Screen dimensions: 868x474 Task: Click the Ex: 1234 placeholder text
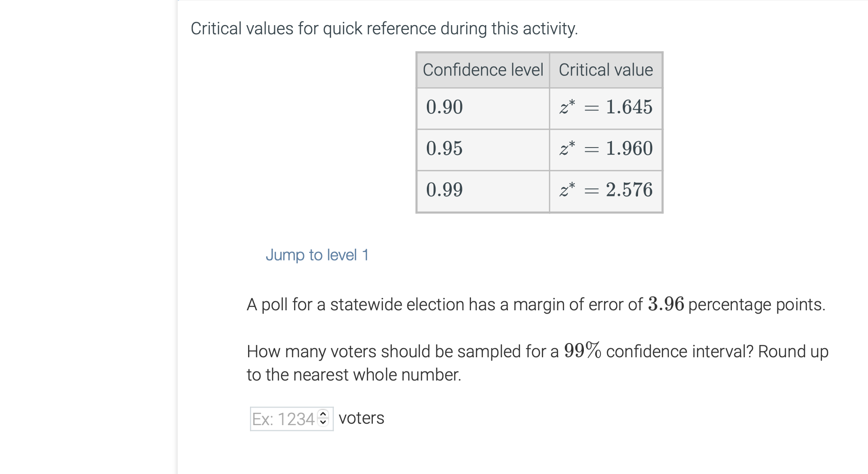pyautogui.click(x=282, y=418)
